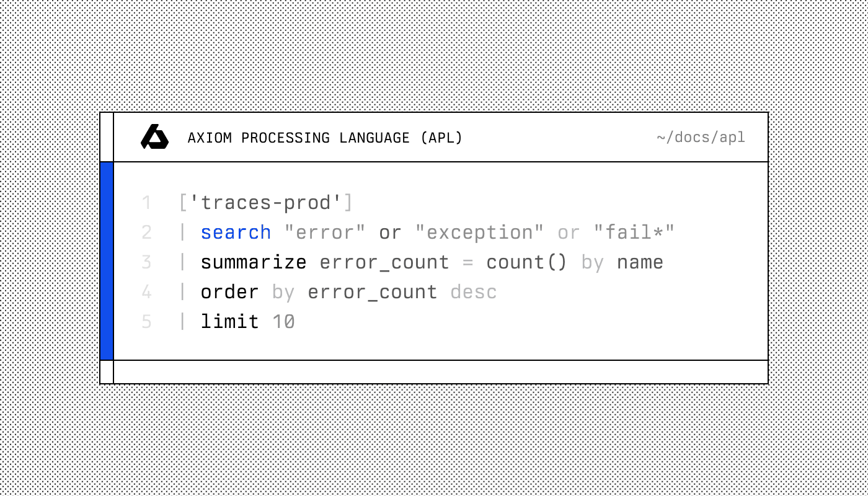Click the count() function call
This screenshot has height=496, width=868.
526,262
